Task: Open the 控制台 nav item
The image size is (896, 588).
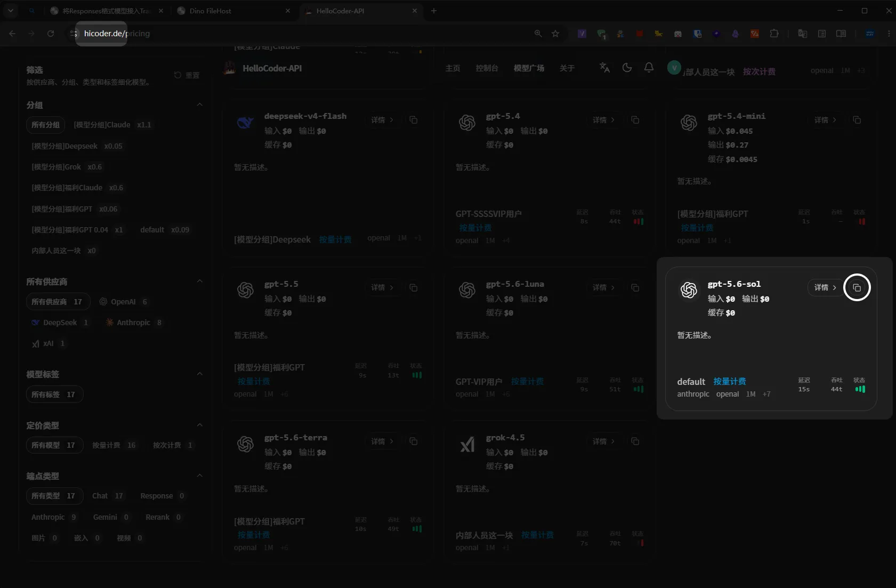Action: coord(487,68)
